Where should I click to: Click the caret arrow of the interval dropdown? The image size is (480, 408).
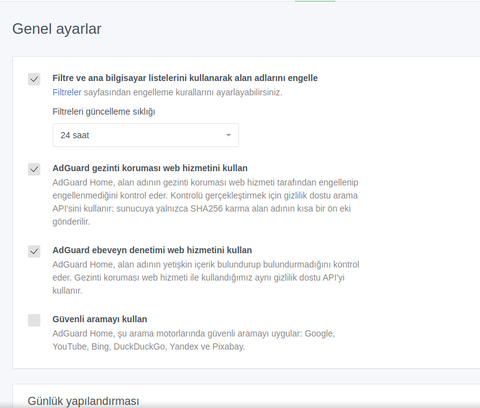tap(228, 135)
